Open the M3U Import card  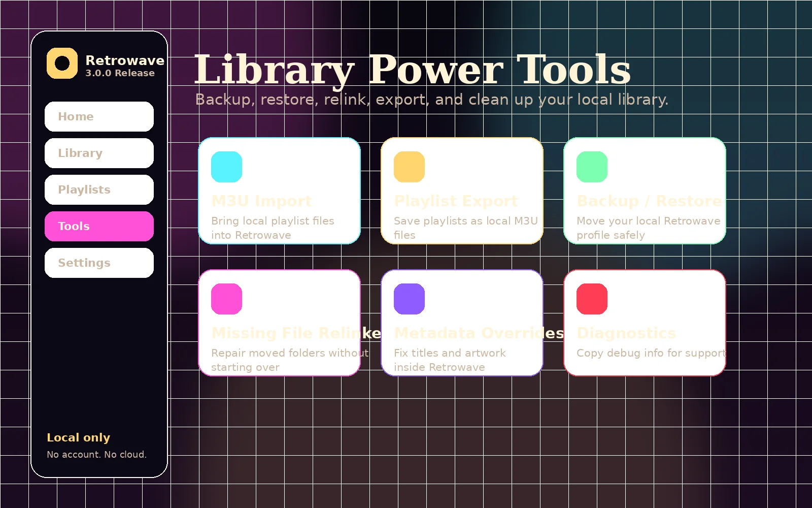279,190
